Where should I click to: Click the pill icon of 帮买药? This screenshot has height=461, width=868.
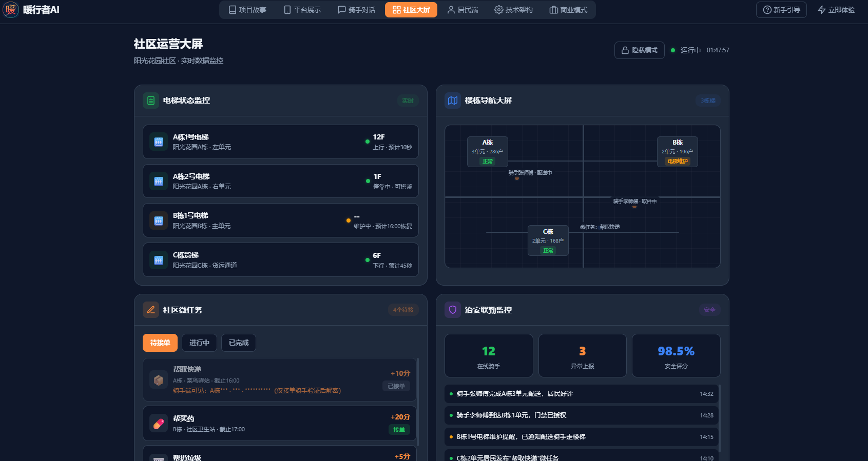(159, 424)
